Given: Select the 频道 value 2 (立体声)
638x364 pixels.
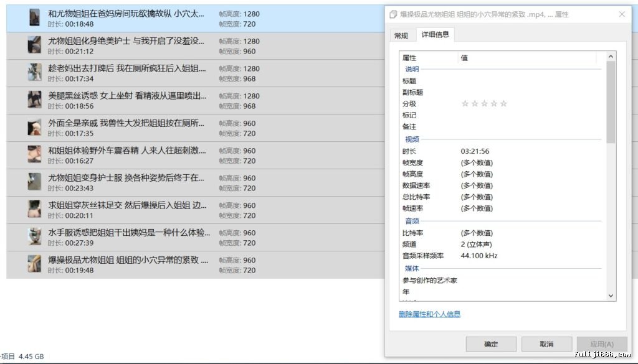Looking at the screenshot, I should point(476,244).
